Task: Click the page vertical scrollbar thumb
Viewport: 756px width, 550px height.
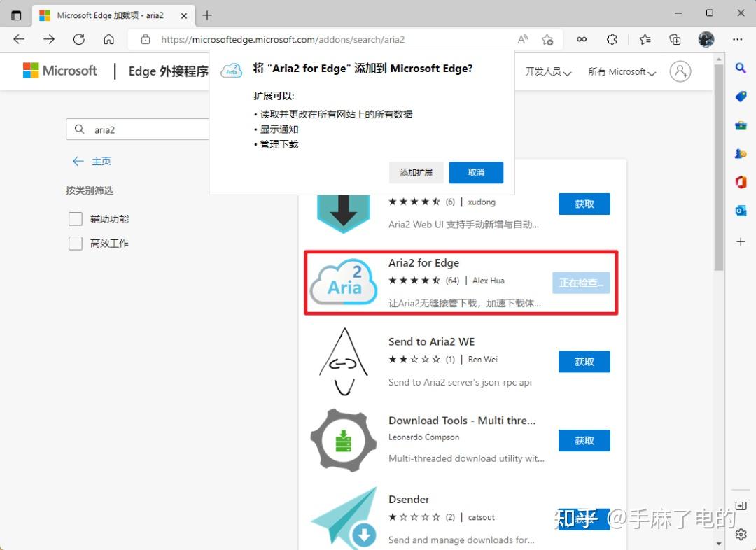Action: (x=718, y=167)
